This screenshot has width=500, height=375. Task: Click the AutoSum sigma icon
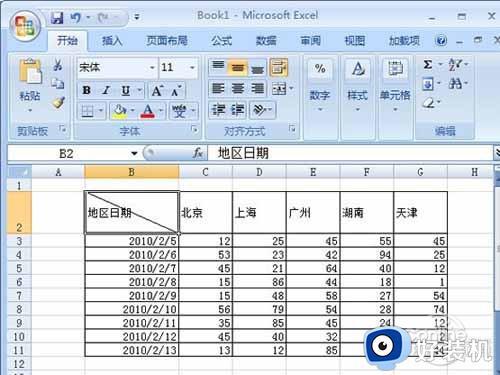428,64
